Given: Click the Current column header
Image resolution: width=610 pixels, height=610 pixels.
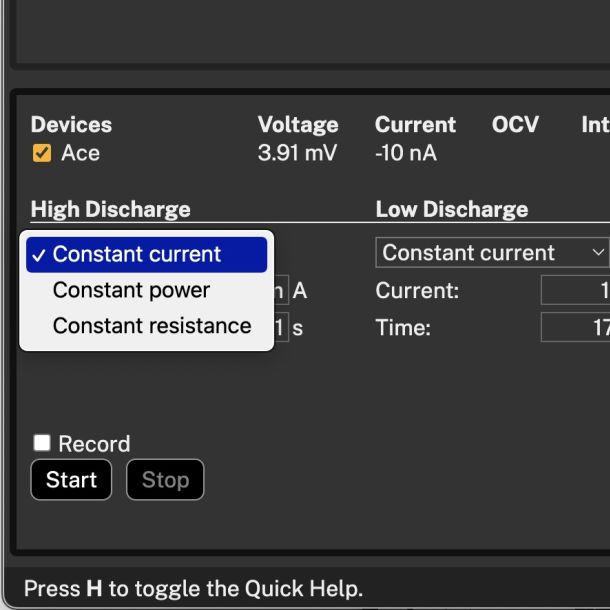Looking at the screenshot, I should [415, 125].
